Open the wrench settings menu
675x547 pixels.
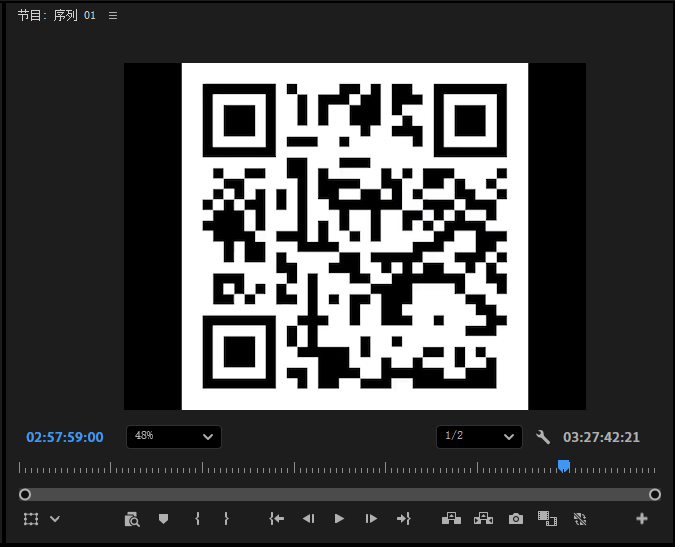coord(543,437)
